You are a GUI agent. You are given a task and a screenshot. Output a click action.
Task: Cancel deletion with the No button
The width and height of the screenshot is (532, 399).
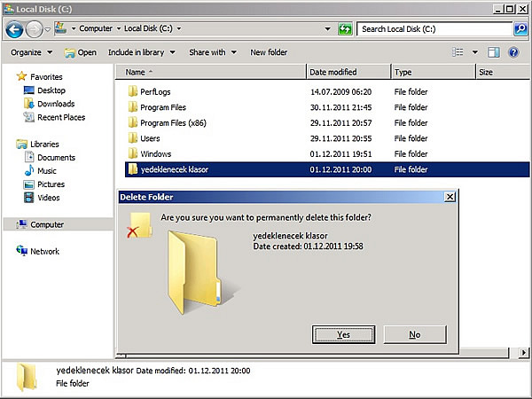coord(415,334)
